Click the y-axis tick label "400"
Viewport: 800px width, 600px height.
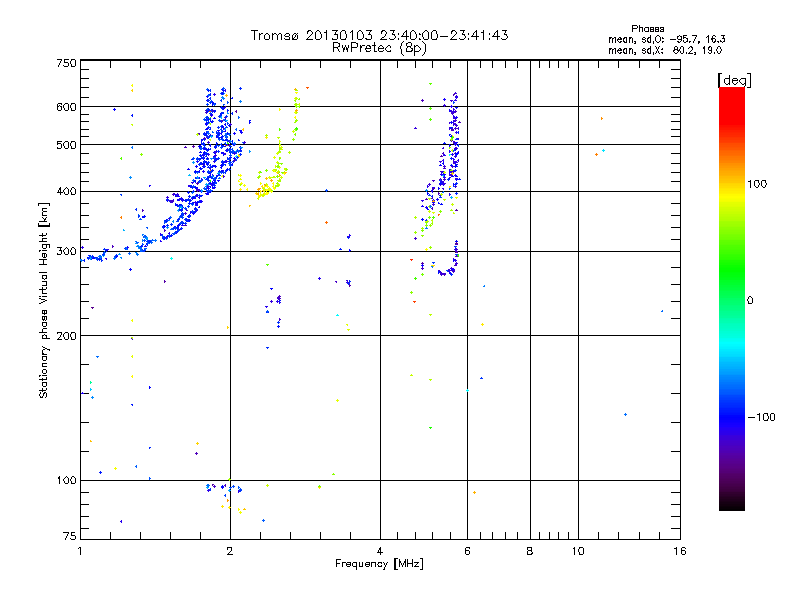point(66,191)
